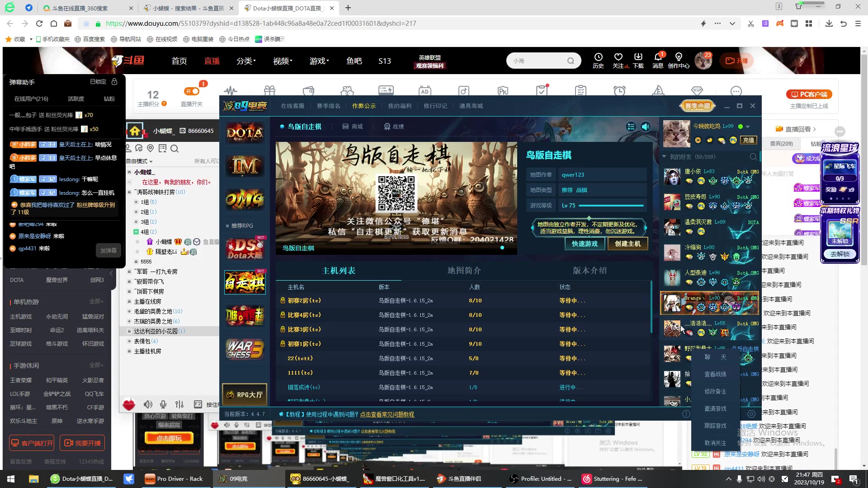Choose 取消关注 in context menu
The image size is (868, 488).
pos(715,443)
